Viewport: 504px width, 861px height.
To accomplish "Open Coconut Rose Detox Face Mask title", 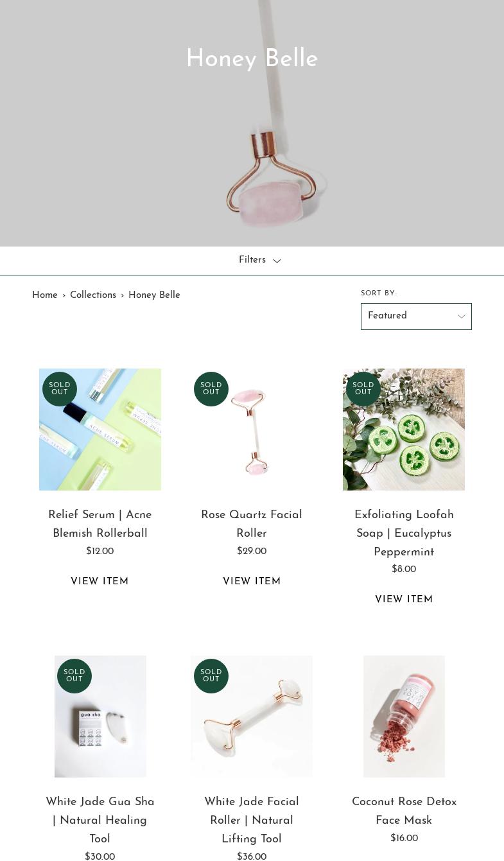I will click(x=404, y=812).
